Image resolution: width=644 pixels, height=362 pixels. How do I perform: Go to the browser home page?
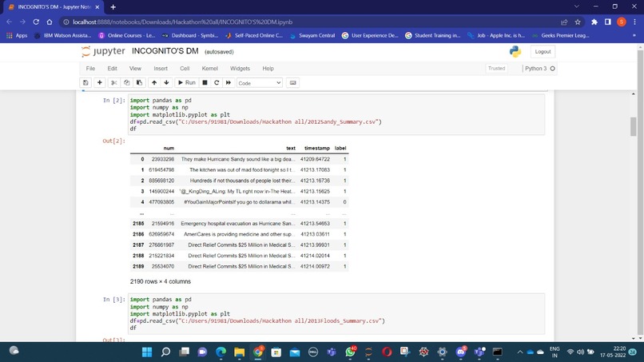coord(50,22)
